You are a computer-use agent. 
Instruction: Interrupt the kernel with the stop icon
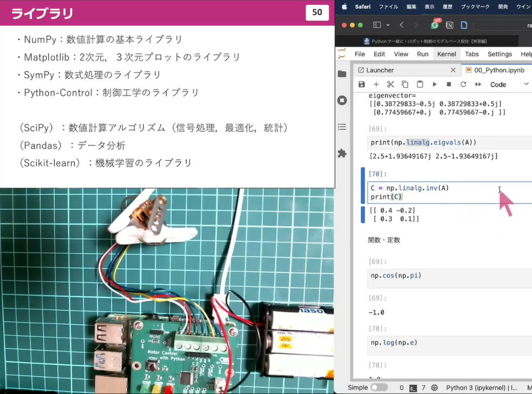coord(449,84)
